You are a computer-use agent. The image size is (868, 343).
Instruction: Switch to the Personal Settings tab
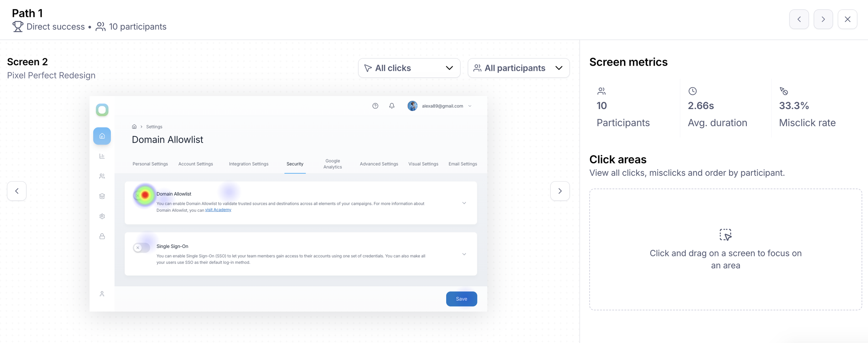pyautogui.click(x=150, y=164)
